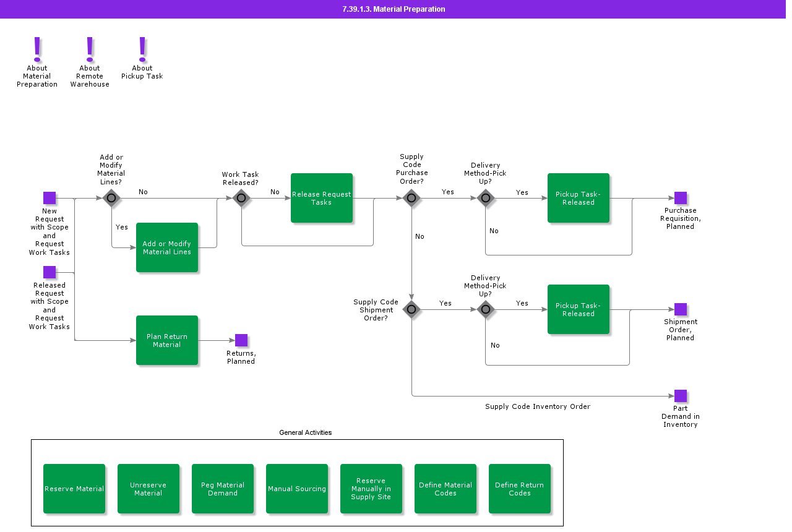This screenshot has height=532, width=792.
Task: Click the Purchase Requisition, Planned end square
Action: coord(681,198)
